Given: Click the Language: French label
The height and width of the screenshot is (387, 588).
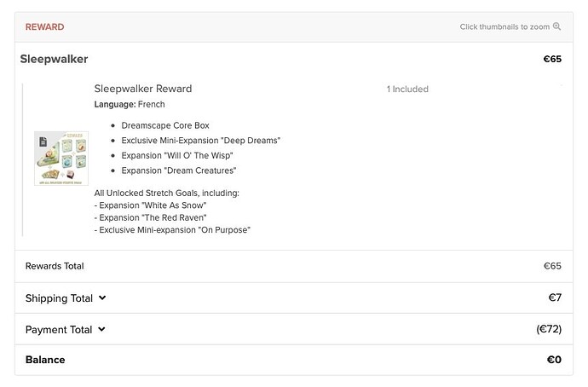Looking at the screenshot, I should [130, 104].
